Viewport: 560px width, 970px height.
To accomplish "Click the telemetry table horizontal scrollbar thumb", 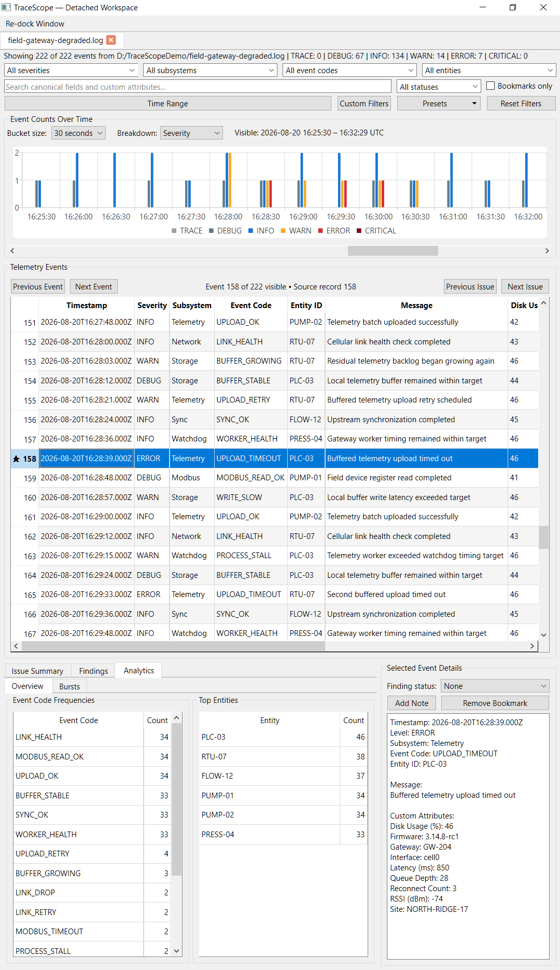I will (173, 646).
